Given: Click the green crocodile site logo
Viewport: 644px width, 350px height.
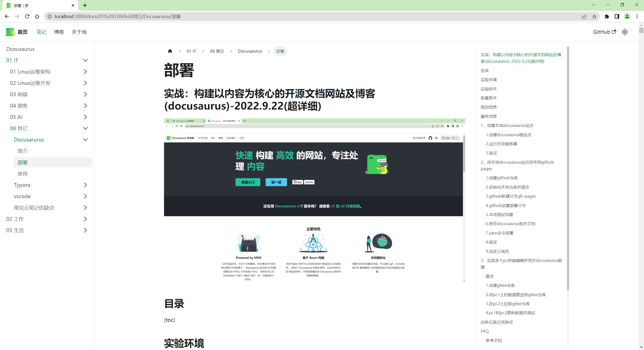Looking at the screenshot, I should pyautogui.click(x=10, y=32).
